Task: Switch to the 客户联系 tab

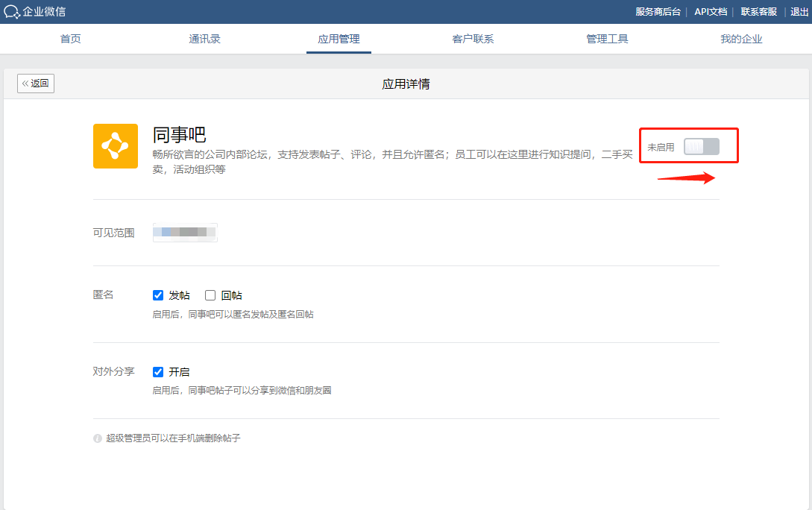Action: point(473,39)
